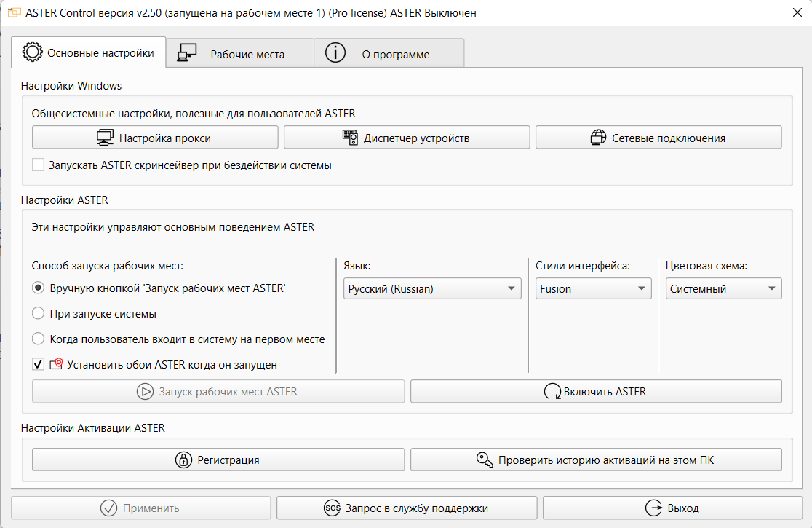Viewport: 812px width, 528px height.
Task: Check activation history on this PC
Action: [596, 460]
